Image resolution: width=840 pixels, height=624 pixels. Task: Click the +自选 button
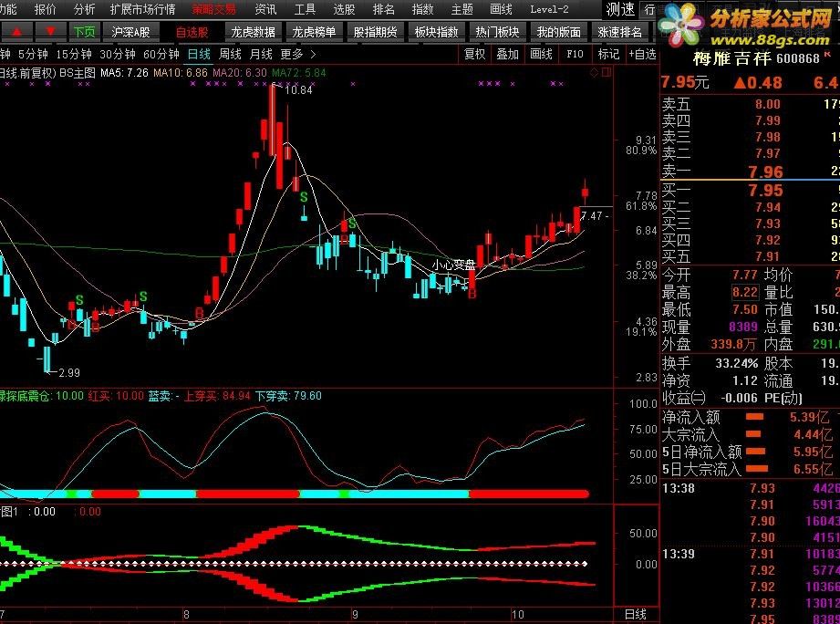(x=642, y=54)
